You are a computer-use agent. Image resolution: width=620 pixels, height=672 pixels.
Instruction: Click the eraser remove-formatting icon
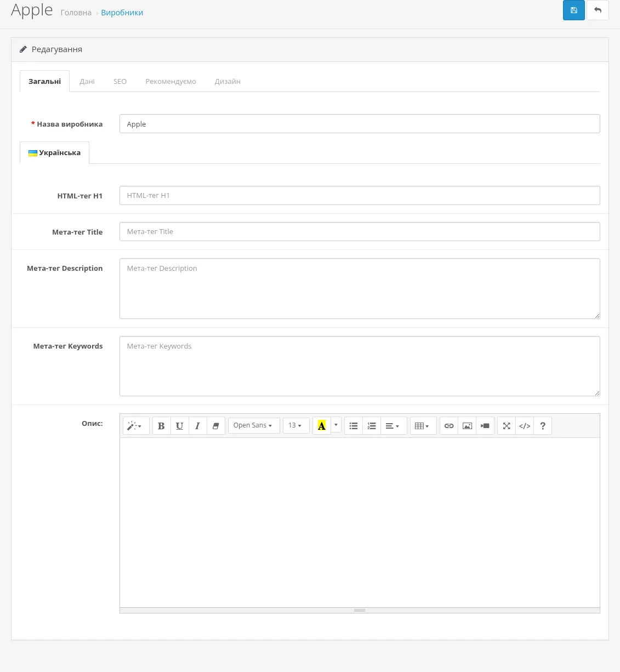pos(216,426)
